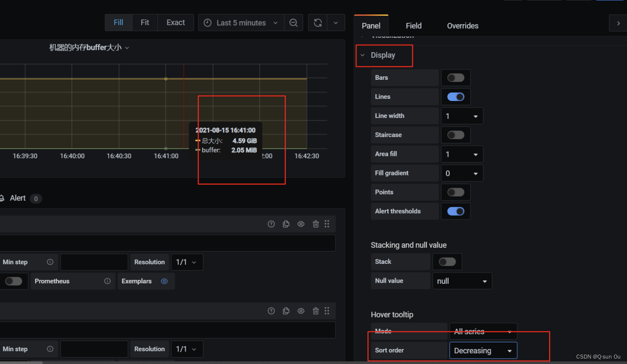This screenshot has height=364, width=627.
Task: Hide the first query with the eye icon
Action: 301,224
